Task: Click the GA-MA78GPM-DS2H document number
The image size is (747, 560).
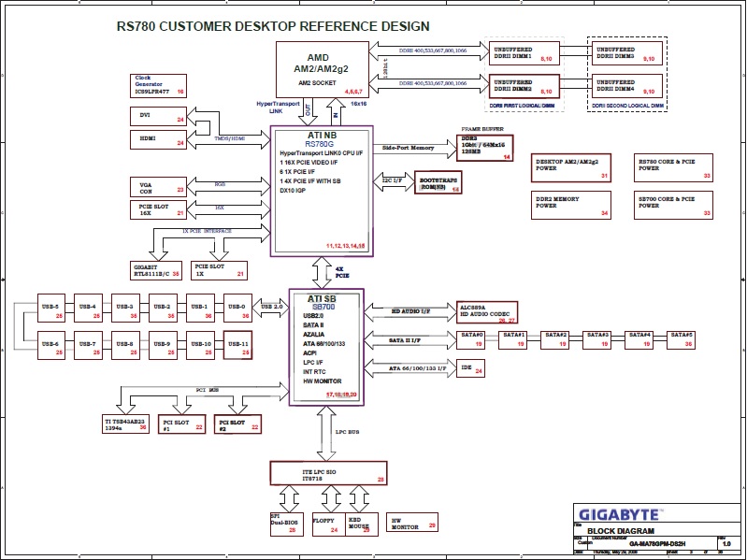Action: coord(657,544)
